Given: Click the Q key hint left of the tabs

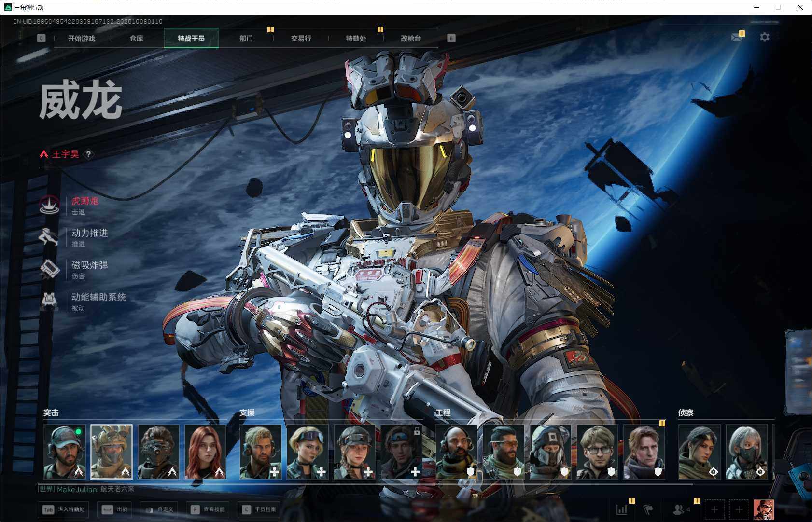Looking at the screenshot, I should 42,38.
